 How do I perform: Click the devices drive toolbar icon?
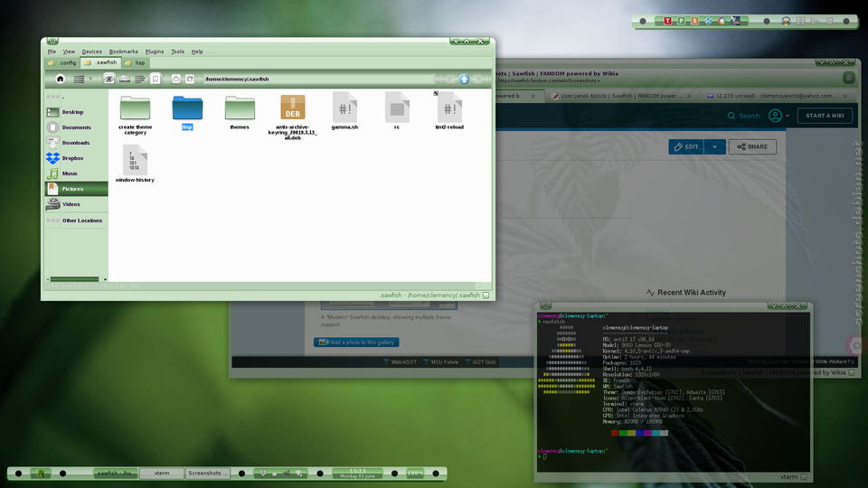click(x=125, y=80)
